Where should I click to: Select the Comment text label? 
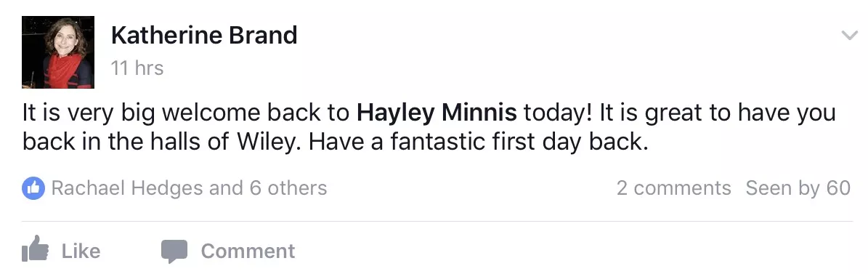[248, 251]
